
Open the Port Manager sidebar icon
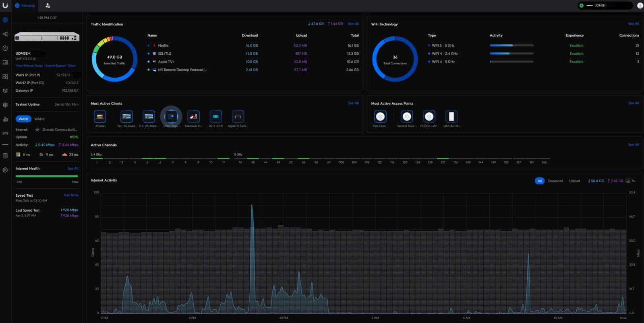[x=5, y=76]
